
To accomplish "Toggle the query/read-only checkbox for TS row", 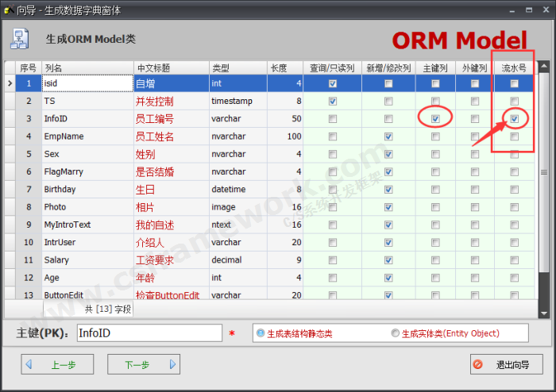I will (x=332, y=102).
